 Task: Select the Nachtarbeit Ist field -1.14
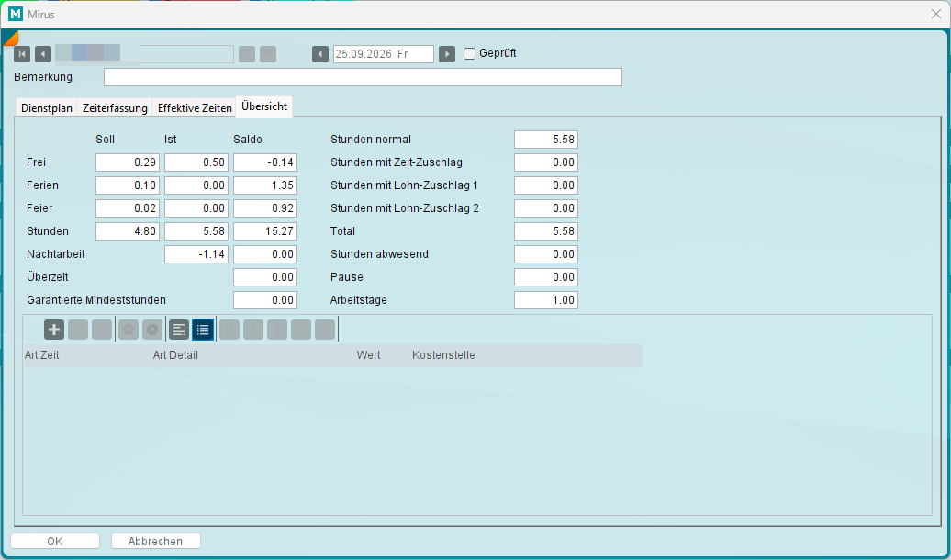(196, 254)
